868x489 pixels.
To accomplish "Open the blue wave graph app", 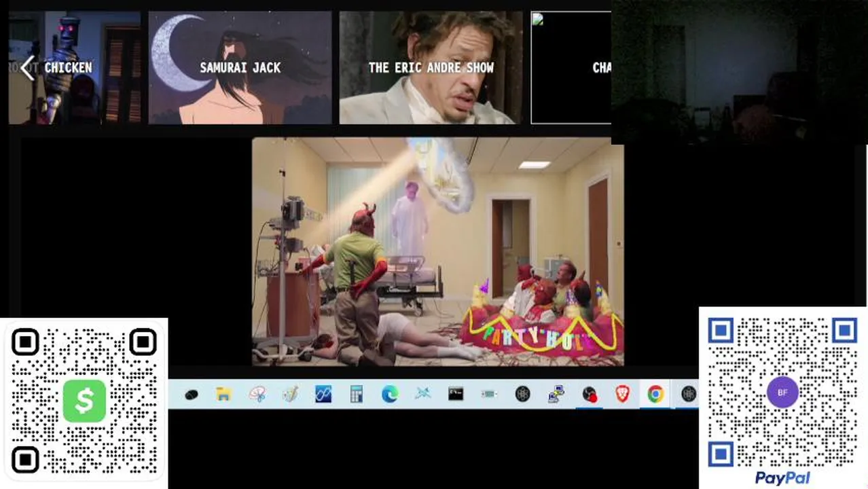I will (323, 394).
